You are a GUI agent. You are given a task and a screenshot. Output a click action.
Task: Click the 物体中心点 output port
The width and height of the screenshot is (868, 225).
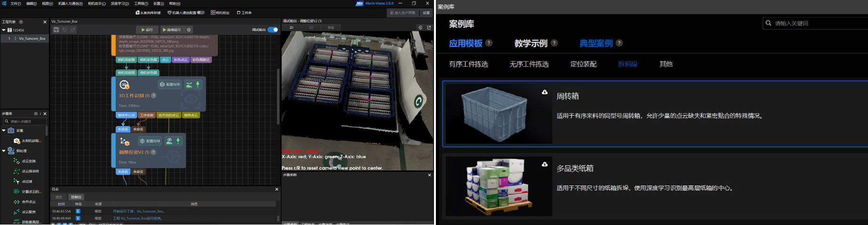pos(126,115)
